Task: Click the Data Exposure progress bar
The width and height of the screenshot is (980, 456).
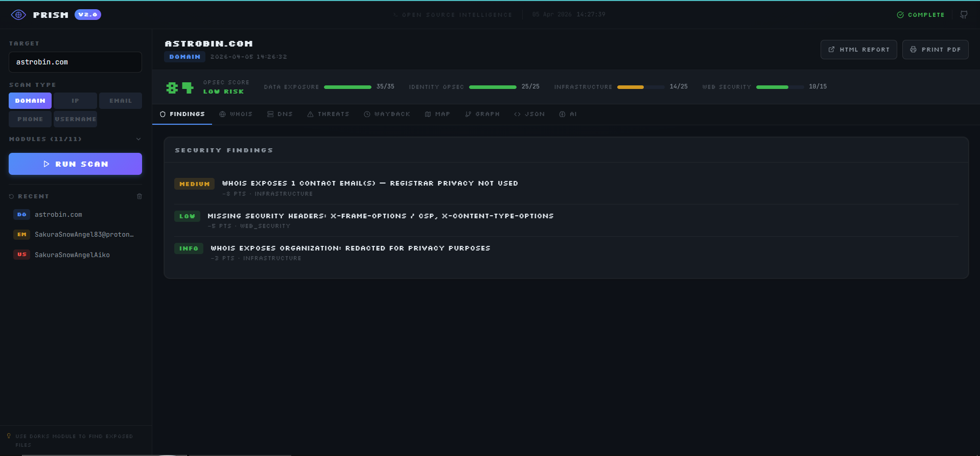Action: point(347,87)
